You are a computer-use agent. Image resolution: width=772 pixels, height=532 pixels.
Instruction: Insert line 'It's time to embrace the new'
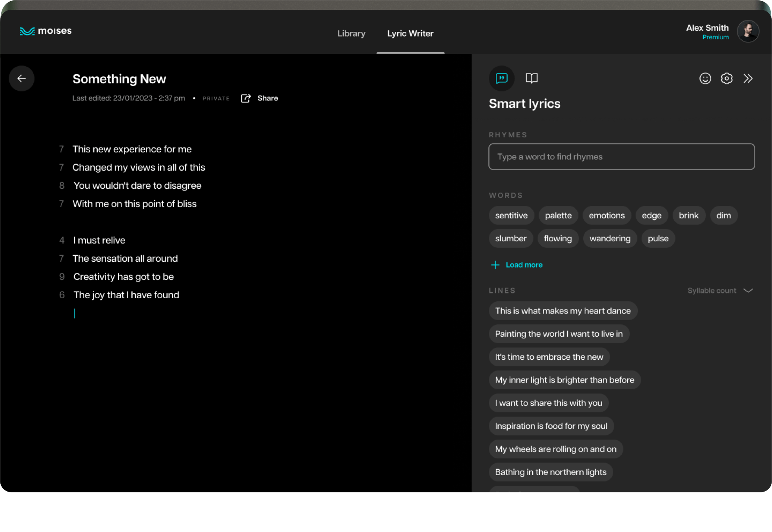pyautogui.click(x=549, y=357)
